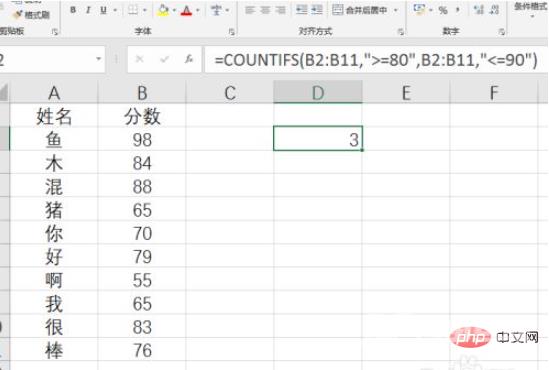Image resolution: width=549 pixels, height=370 pixels.
Task: Increase decimal places
Action: pos(478,10)
